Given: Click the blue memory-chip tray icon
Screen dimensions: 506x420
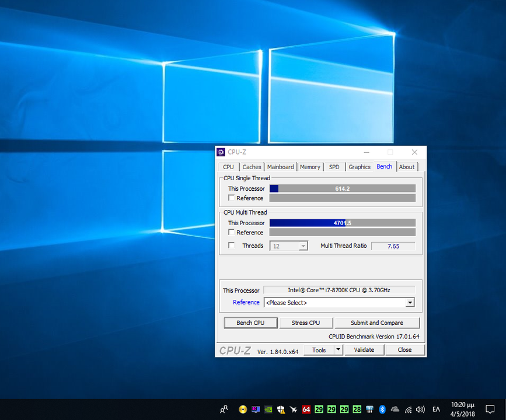Looking at the screenshot, I should pyautogui.click(x=369, y=409).
